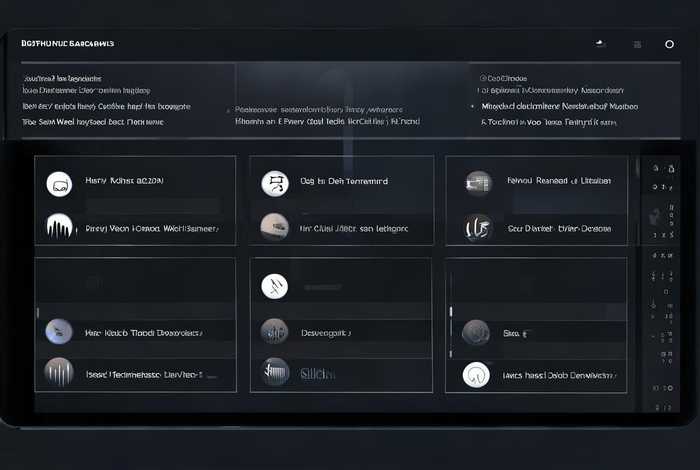This screenshot has width=700, height=470.
Task: Open the round photo thumbnail in the top-middle card
Action: pos(274,227)
